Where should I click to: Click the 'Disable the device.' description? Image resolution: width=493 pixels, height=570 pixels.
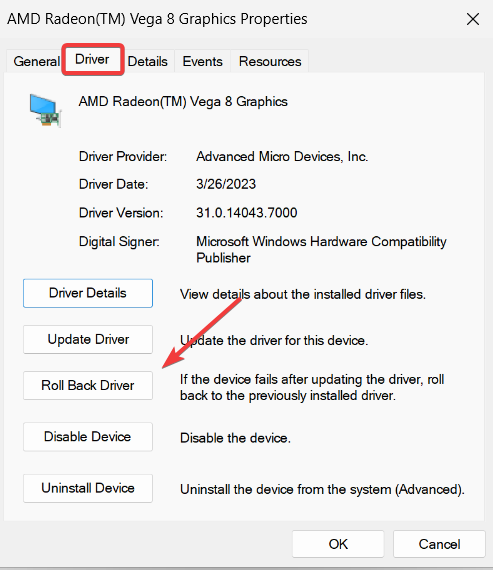(235, 438)
